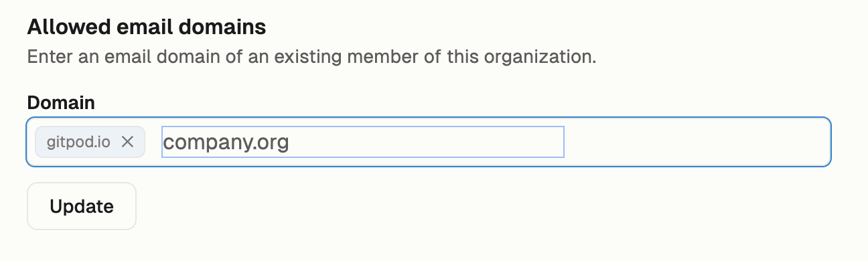
Task: Dismiss the gitpod.io tag via X
Action: point(127,142)
